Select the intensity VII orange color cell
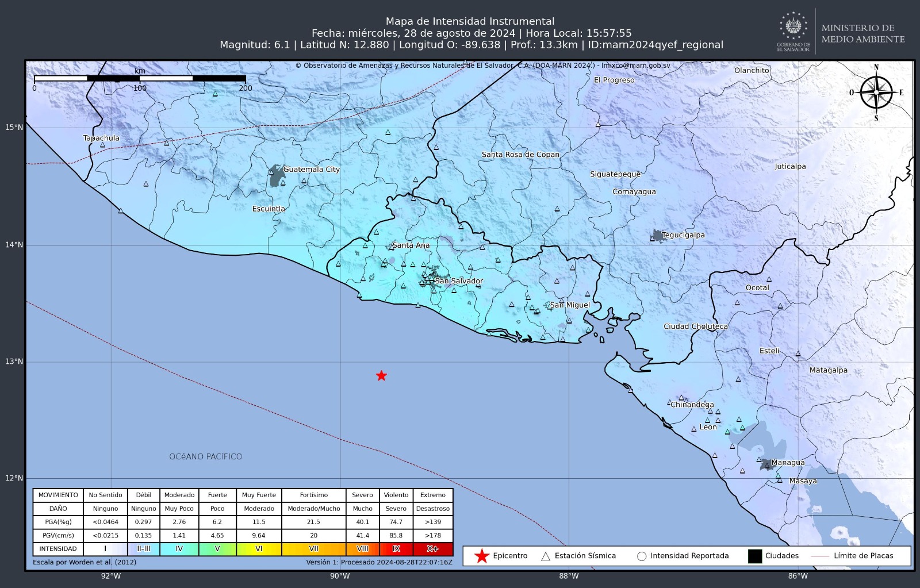The width and height of the screenshot is (920, 588). pos(313,549)
